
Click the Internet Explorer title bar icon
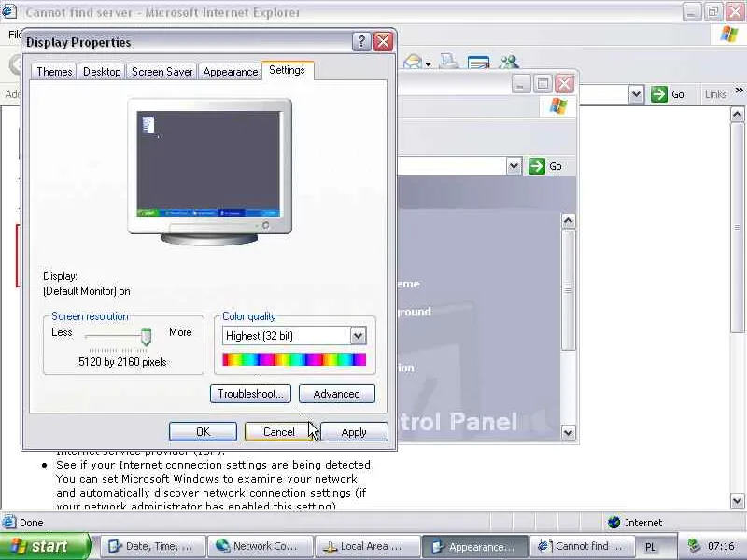click(9, 11)
